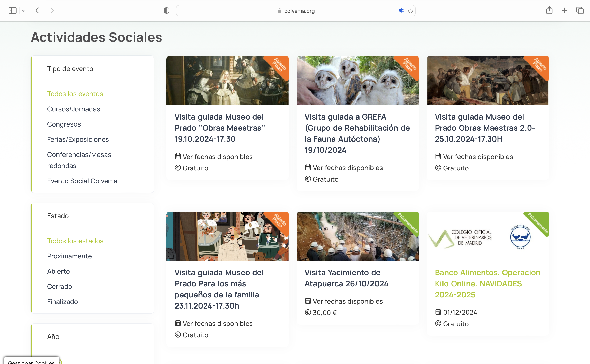Click the Año filter heading

click(x=53, y=337)
